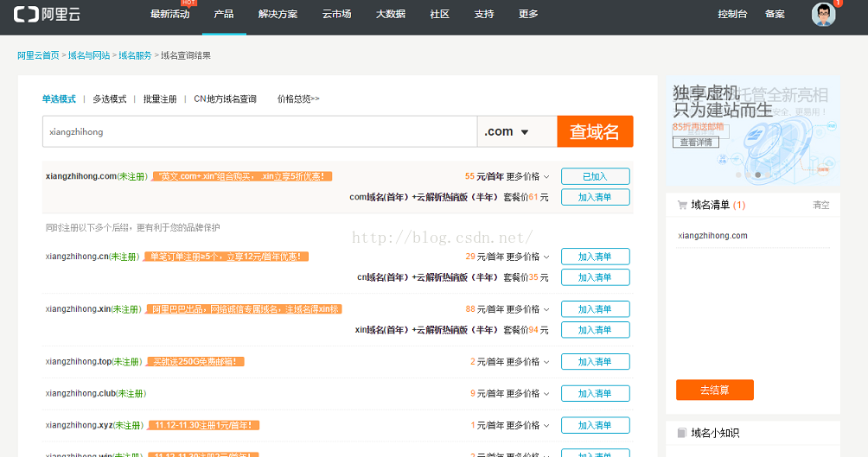Viewport: 868px width, 457px height.
Task: Open the 备案 link
Action: coord(775,15)
